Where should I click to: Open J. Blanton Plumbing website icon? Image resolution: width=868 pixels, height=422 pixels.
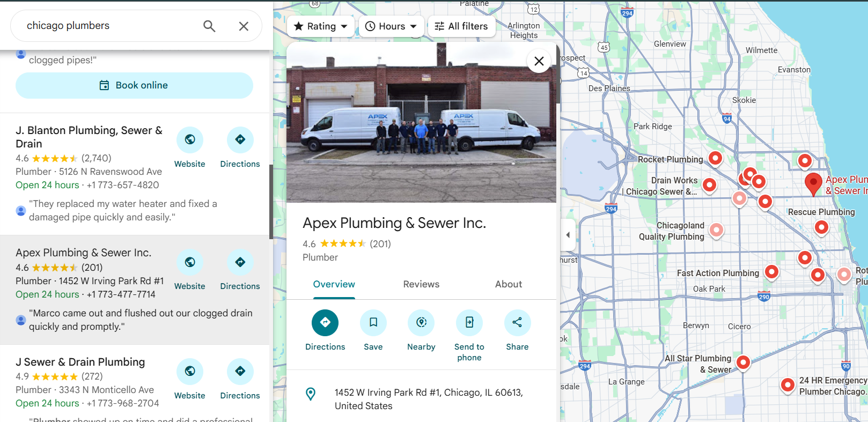pyautogui.click(x=190, y=140)
